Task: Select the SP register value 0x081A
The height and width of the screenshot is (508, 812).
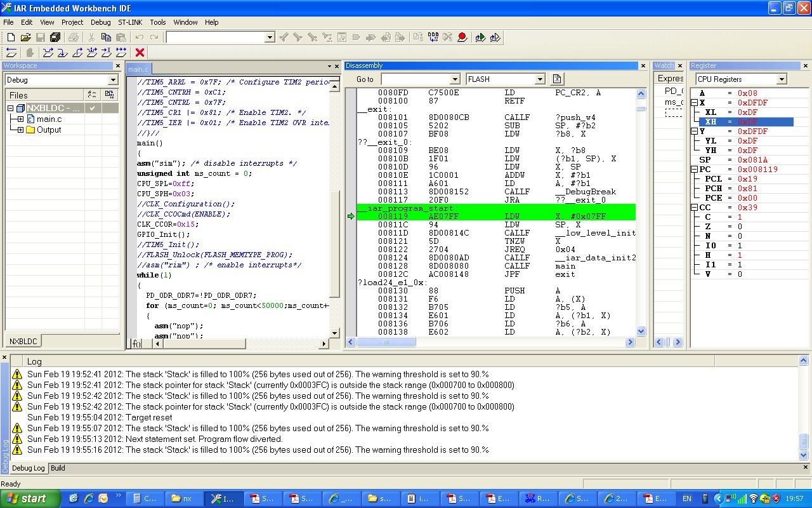Action: [x=752, y=159]
